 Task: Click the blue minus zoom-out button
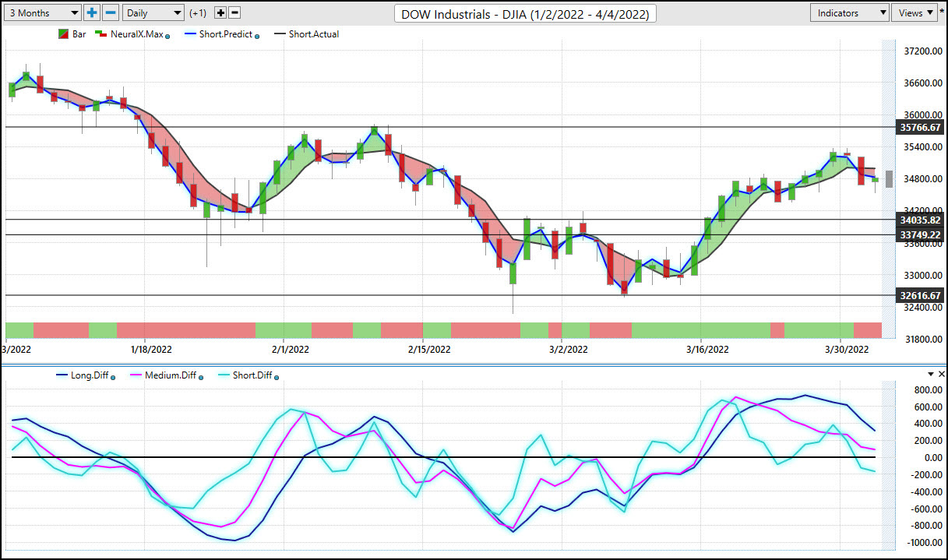click(111, 12)
